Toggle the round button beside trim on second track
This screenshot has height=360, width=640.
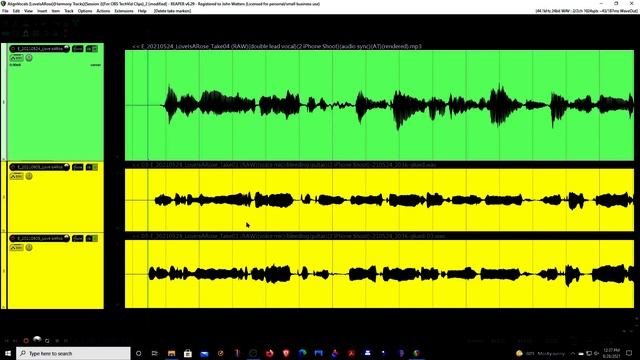(29, 176)
